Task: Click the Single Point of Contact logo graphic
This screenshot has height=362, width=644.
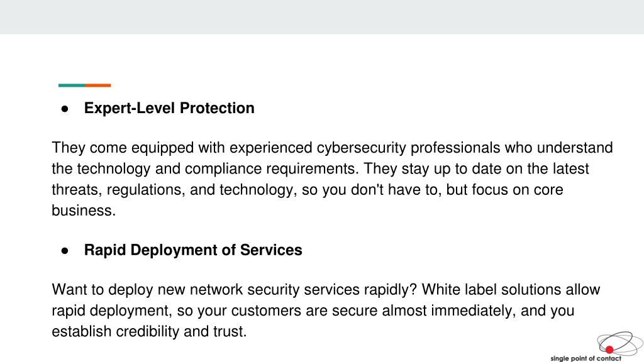Action: click(619, 343)
